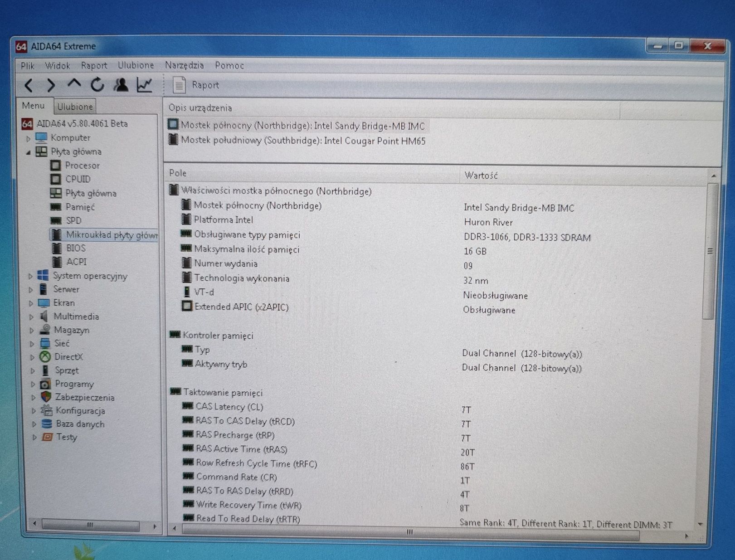Open the Plik menu
The image size is (735, 560).
(x=27, y=66)
